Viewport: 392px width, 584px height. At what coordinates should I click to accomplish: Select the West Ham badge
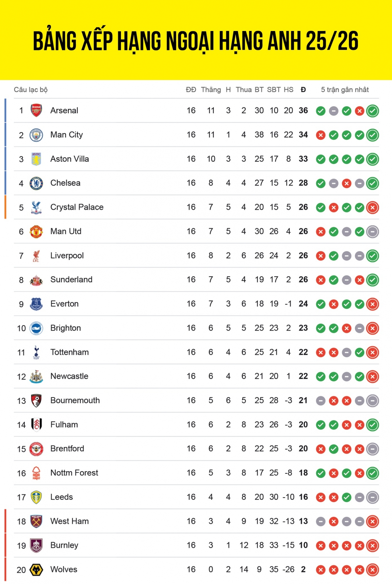coord(36,521)
